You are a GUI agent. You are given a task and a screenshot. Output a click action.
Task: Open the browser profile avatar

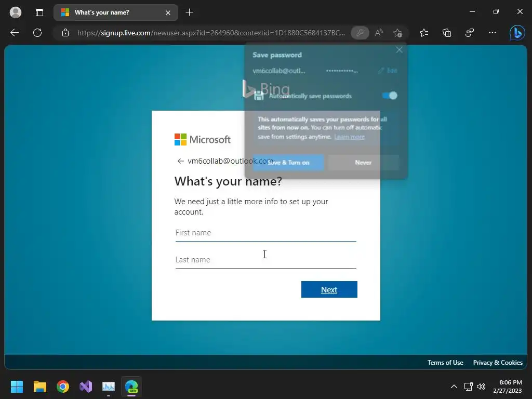tap(16, 12)
